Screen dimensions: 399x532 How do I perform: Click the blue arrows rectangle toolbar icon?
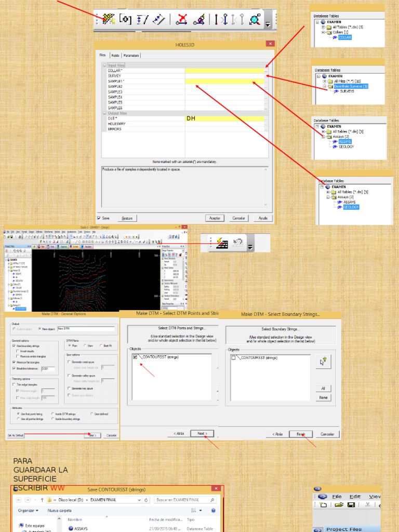[159, 20]
